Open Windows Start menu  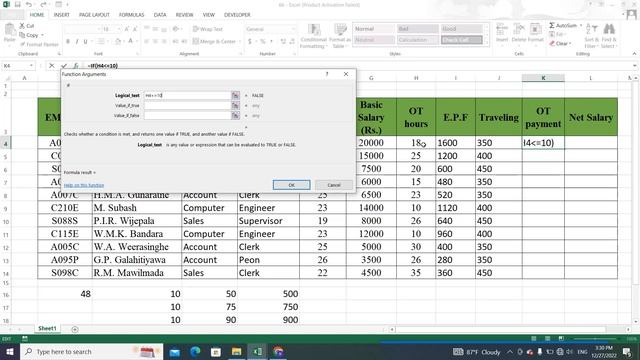[x=10, y=351]
